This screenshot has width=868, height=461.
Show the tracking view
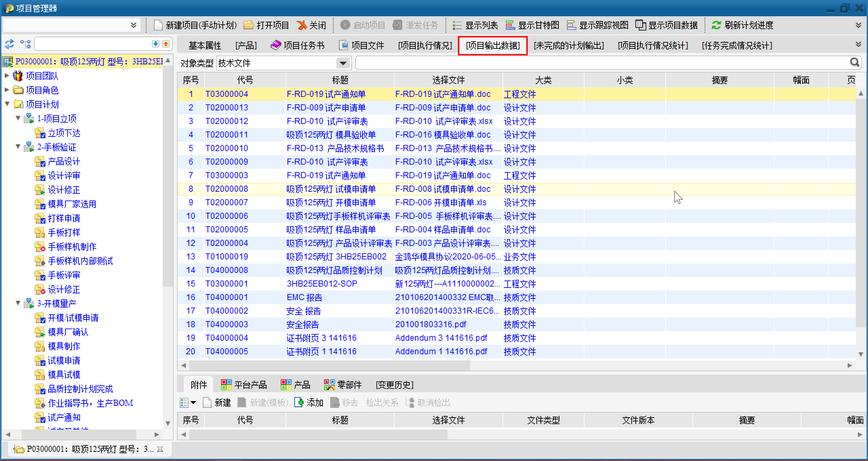597,25
